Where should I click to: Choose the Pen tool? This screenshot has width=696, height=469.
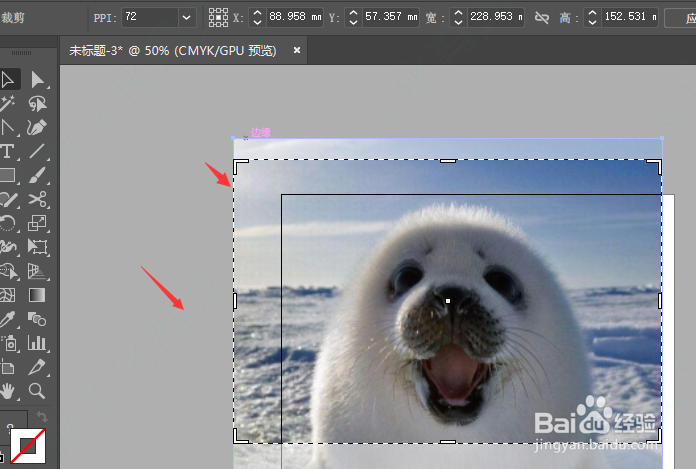pos(8,128)
